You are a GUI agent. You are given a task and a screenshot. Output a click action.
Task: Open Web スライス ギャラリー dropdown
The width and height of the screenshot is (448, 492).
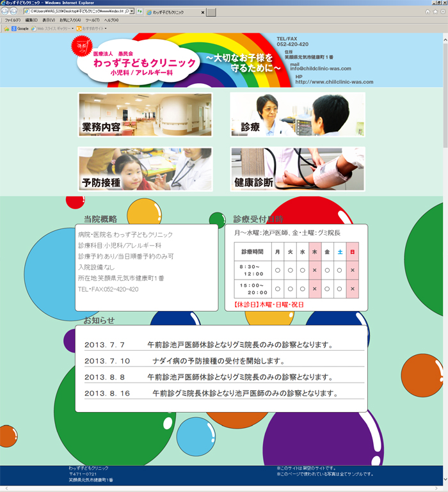(x=52, y=29)
